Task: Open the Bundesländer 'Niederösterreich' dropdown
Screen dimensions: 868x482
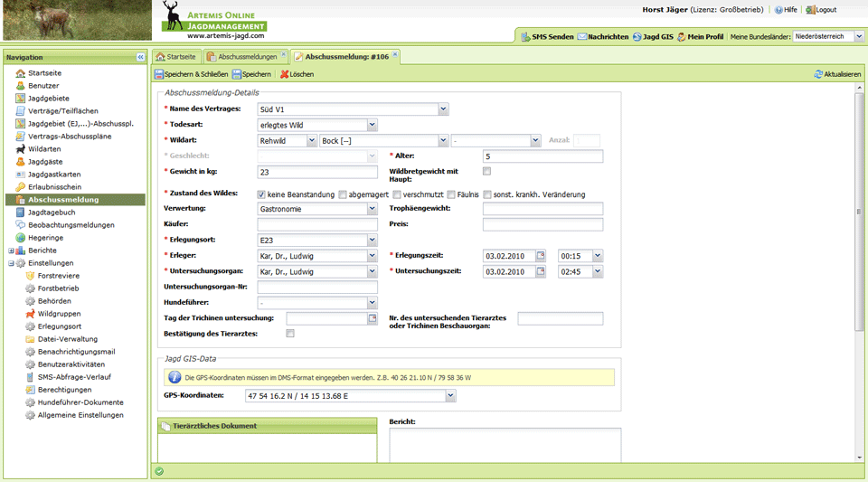Action: [859, 36]
